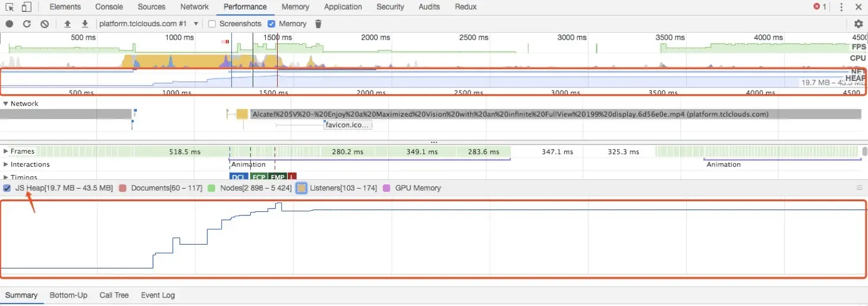Start recording with the record circle icon
Screen dimensions: 868x306
click(x=10, y=24)
